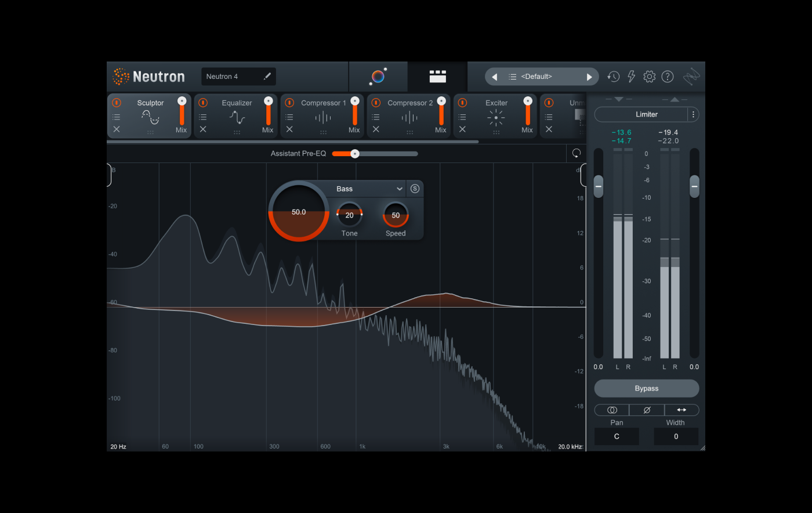Load the next preset
The width and height of the screenshot is (812, 513).
click(x=589, y=77)
